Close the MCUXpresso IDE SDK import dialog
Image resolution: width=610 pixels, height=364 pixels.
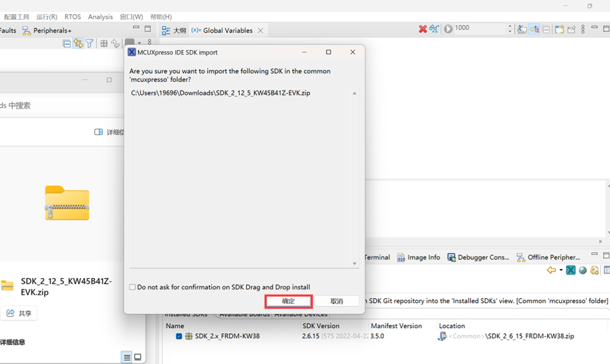(x=352, y=52)
